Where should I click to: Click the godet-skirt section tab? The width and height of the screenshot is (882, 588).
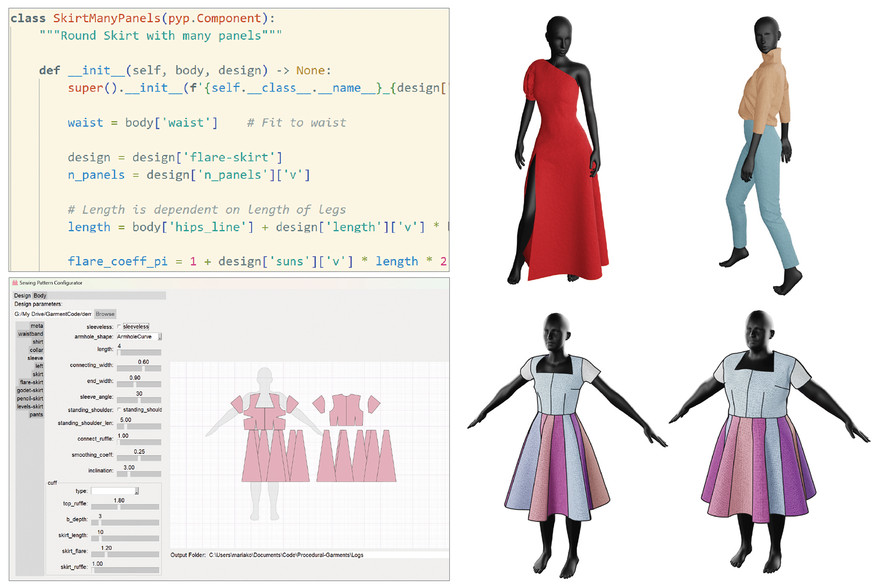[30, 390]
